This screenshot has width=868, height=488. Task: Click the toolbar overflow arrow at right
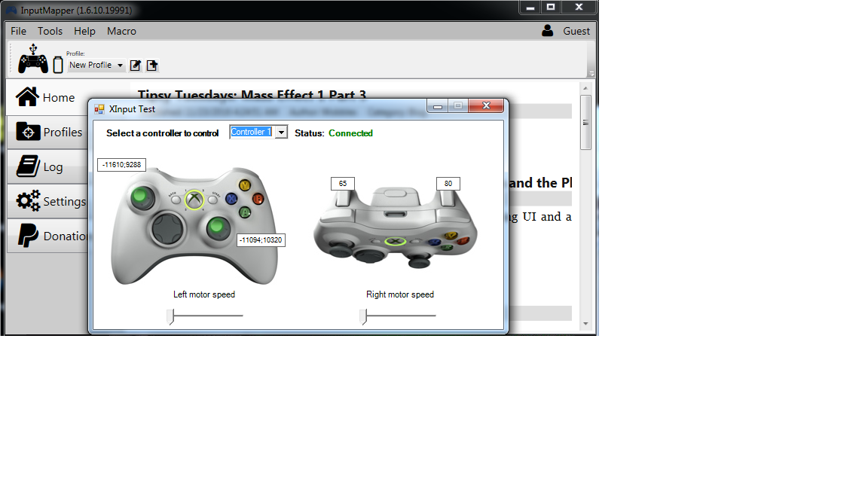[591, 74]
